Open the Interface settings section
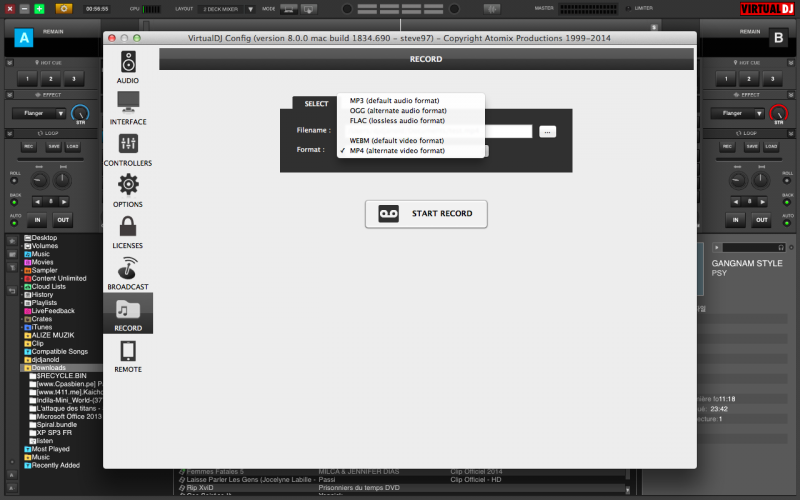The height and width of the screenshot is (500, 800). point(128,108)
